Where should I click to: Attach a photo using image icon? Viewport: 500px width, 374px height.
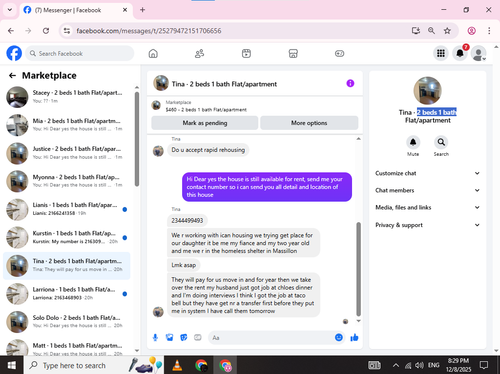pos(170,338)
